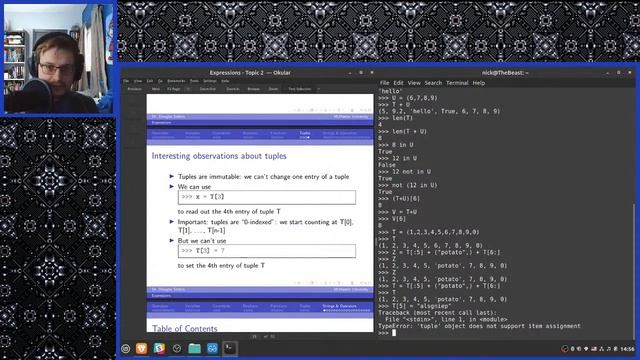Open Okular's Tools menu
The image size is (640, 360).
tap(194, 81)
